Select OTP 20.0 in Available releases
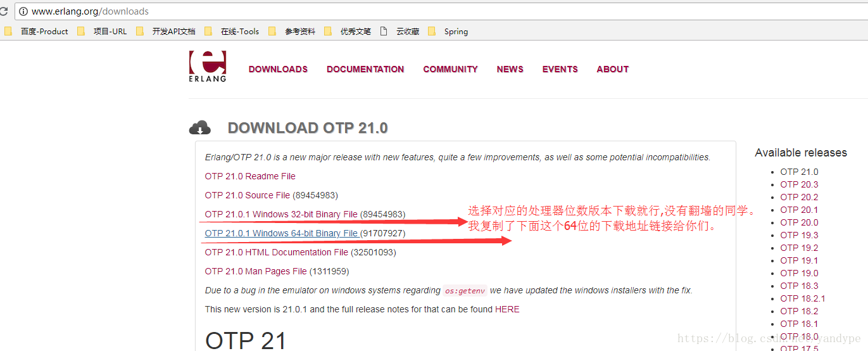This screenshot has height=351, width=868. pos(799,222)
